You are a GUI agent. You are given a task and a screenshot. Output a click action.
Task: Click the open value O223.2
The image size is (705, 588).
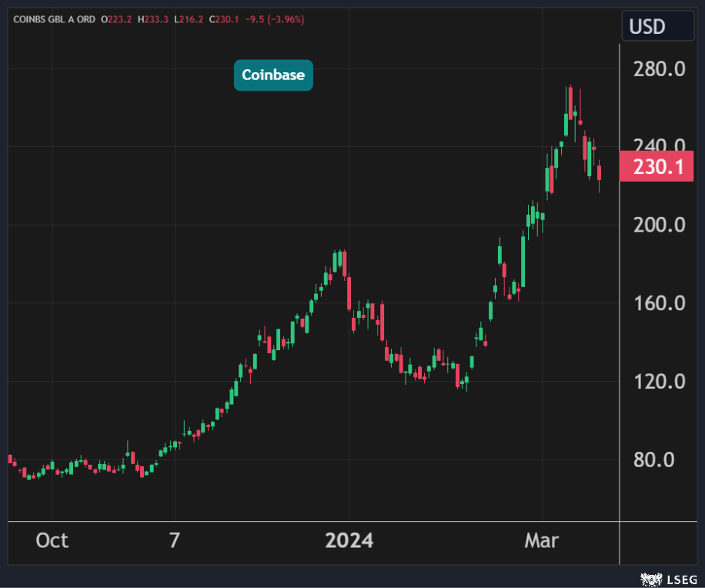click(117, 19)
